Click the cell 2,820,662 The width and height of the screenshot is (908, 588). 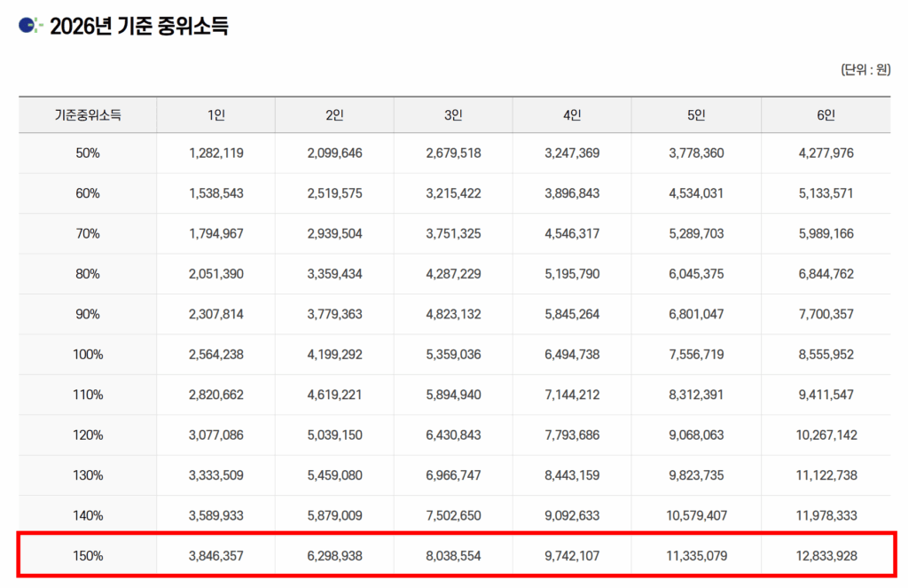[216, 395]
